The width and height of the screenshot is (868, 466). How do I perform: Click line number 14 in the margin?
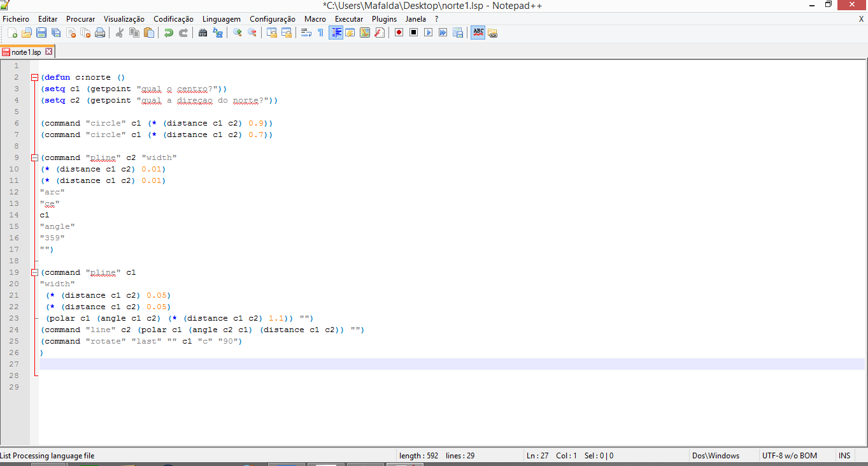[15, 215]
